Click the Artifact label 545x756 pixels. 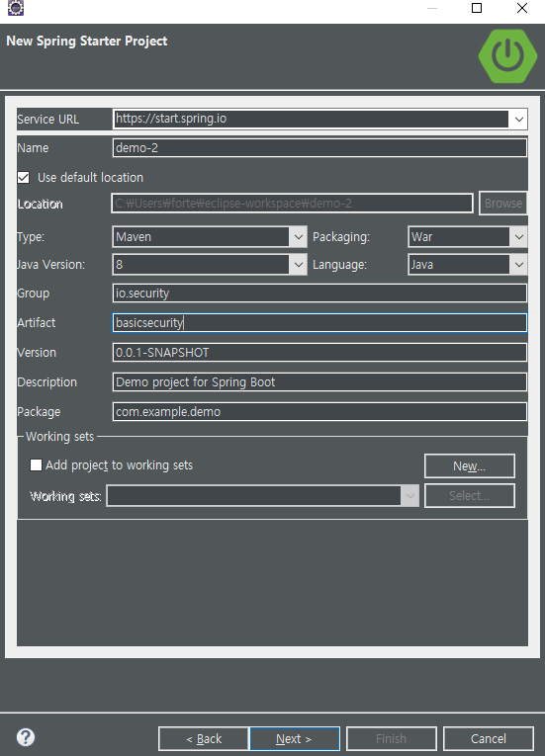[x=37, y=322]
